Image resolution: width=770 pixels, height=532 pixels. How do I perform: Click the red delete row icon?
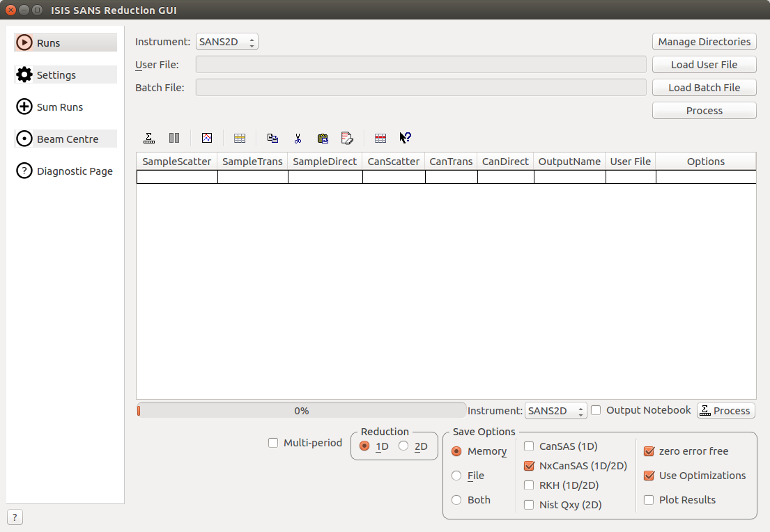click(380, 138)
